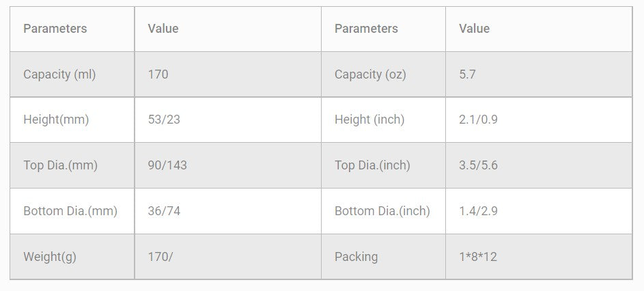Select the Capacity (oz) label cell
Screen dimensions: 644x291
pyautogui.click(x=370, y=74)
